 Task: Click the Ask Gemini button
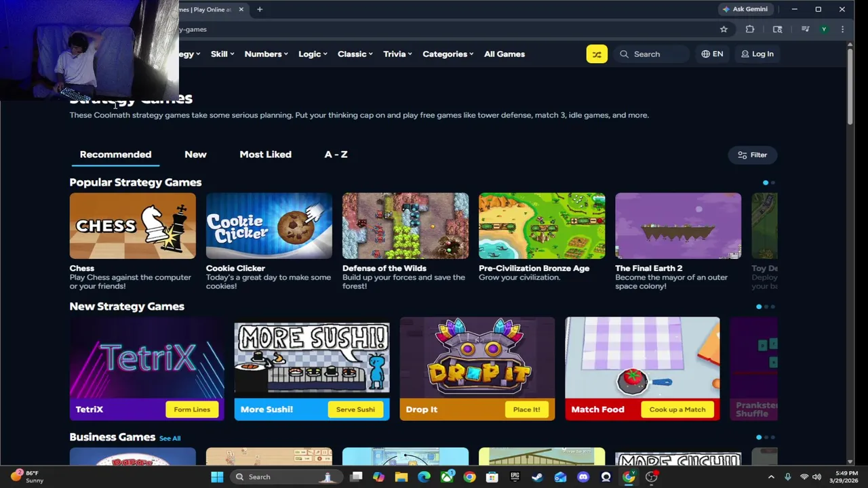pyautogui.click(x=745, y=9)
